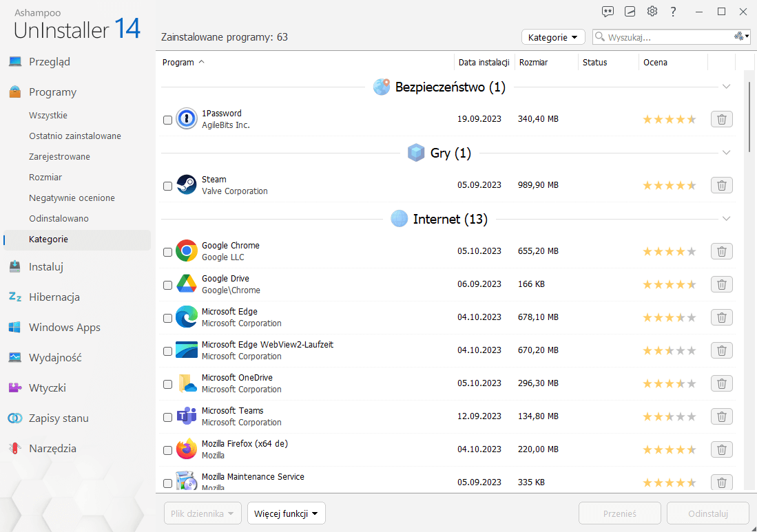Open settings gear icon
The height and width of the screenshot is (532, 757).
[x=652, y=11]
